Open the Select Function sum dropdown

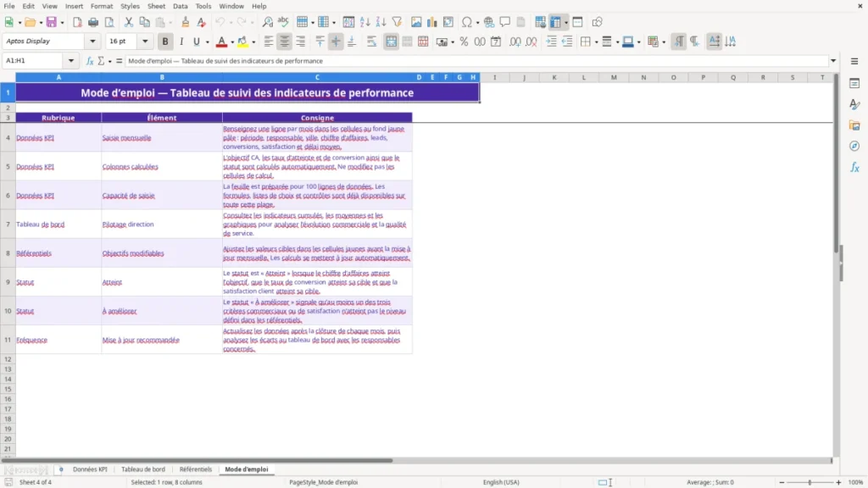point(109,61)
